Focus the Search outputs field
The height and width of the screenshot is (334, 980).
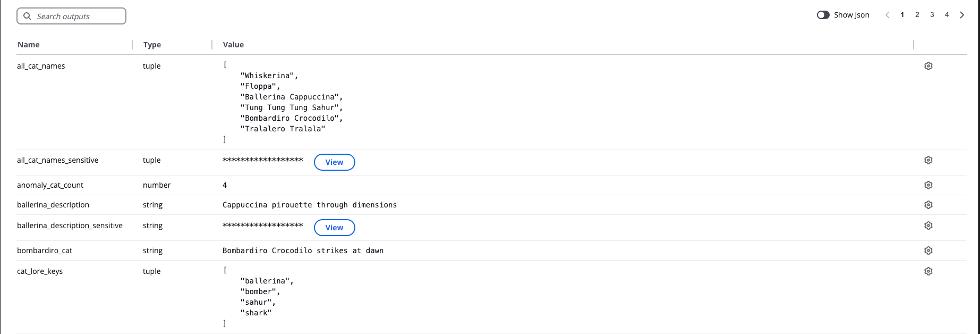(x=77, y=16)
